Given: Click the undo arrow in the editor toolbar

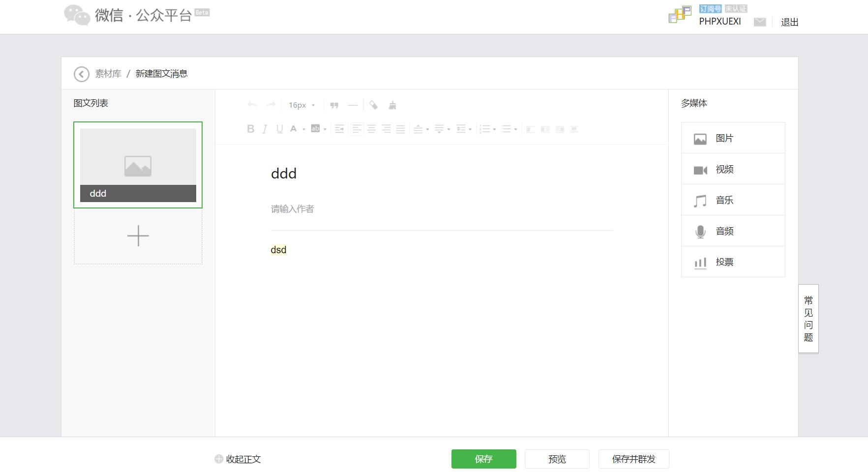Looking at the screenshot, I should [252, 105].
